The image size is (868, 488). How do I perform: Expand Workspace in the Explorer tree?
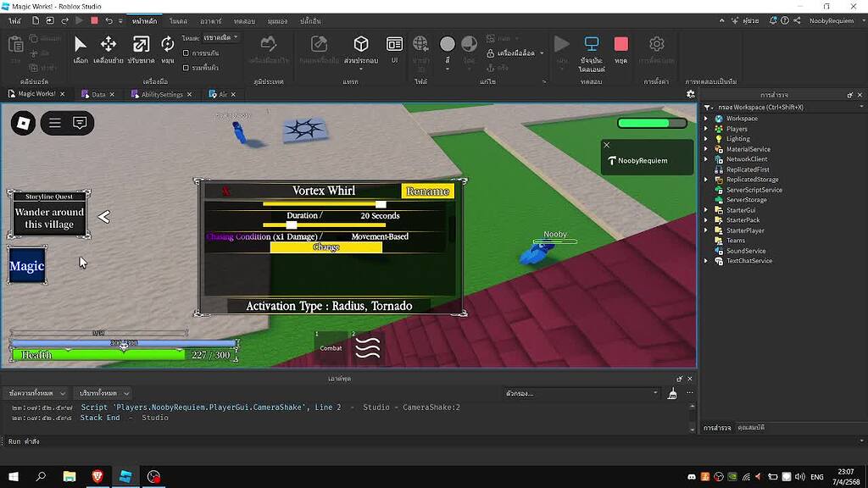coord(708,119)
